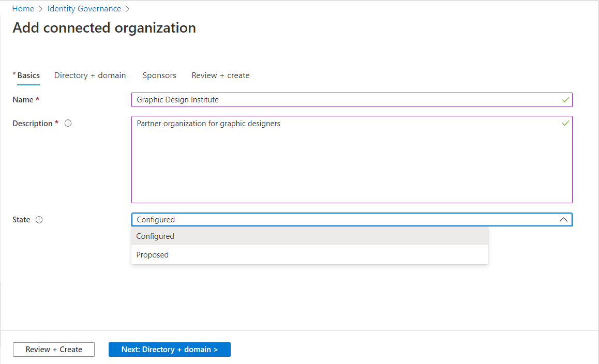The image size is (599, 364).
Task: Click breadcrumb chevron after Home
Action: coord(40,9)
